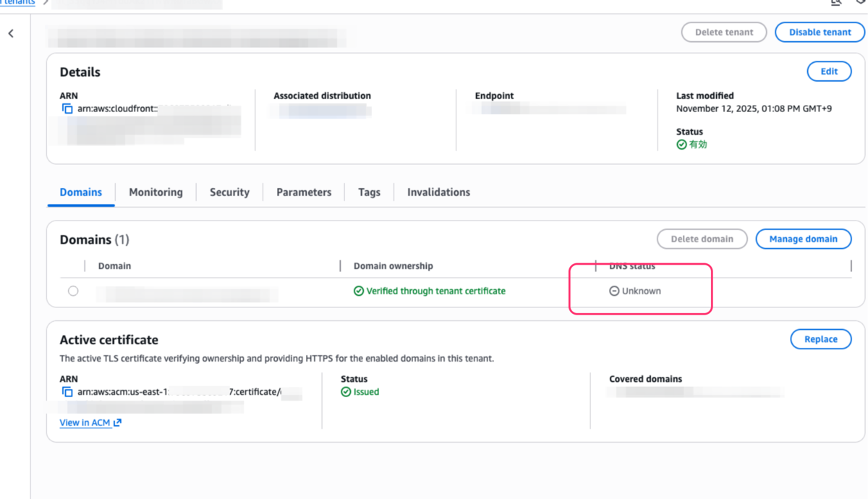This screenshot has height=499, width=868.
Task: Click the Unknown DNS status icon
Action: (614, 291)
